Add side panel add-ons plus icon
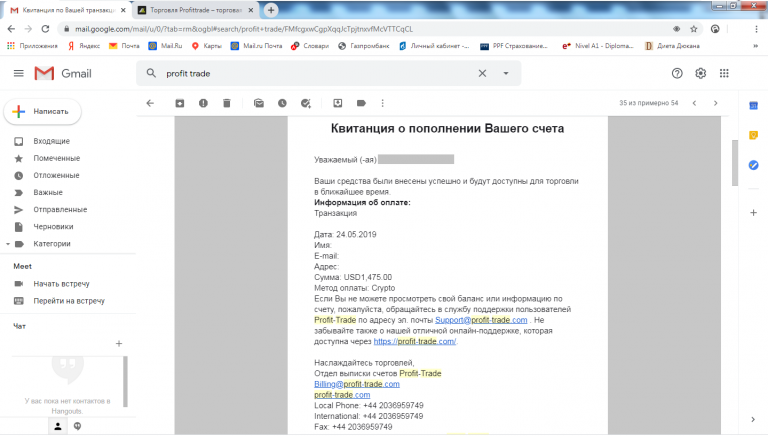This screenshot has height=436, width=768. click(x=754, y=213)
